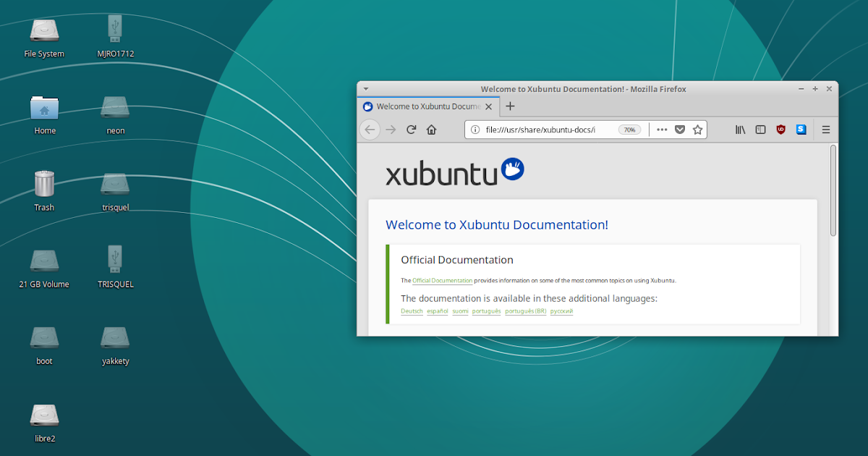Open the español documentation link
The image size is (868, 456).
(x=438, y=311)
